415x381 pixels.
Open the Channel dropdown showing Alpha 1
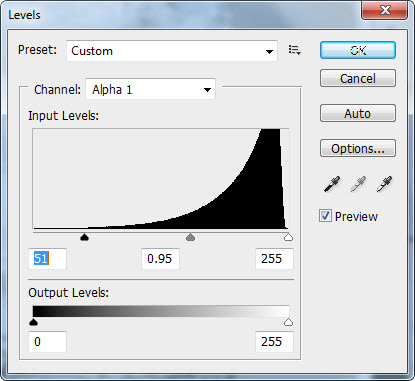[150, 89]
